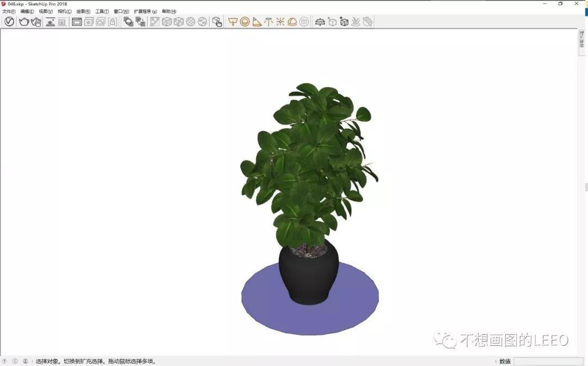588x366 pixels.
Task: Click the Import Proxy cube icon
Action: pos(344,22)
